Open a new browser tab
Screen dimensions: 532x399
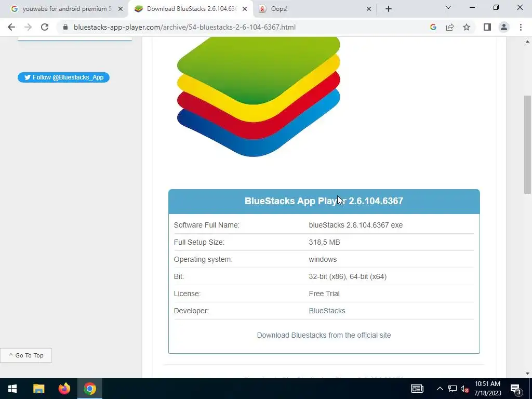[x=389, y=9]
